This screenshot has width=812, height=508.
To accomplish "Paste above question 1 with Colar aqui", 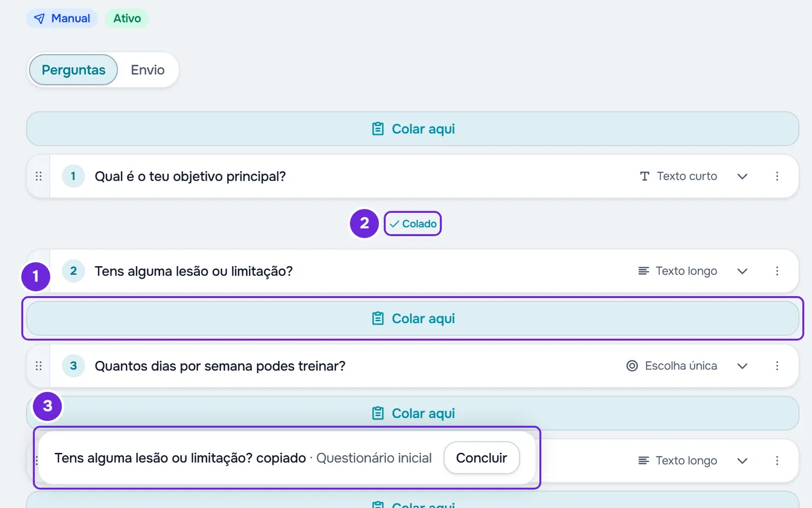I will coord(413,129).
